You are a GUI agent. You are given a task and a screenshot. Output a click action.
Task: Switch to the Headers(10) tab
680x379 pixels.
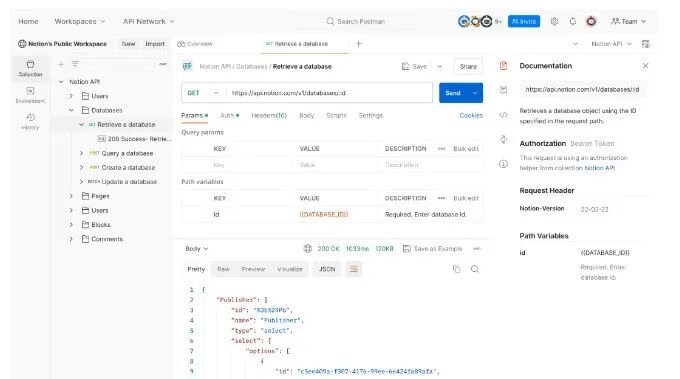point(269,115)
